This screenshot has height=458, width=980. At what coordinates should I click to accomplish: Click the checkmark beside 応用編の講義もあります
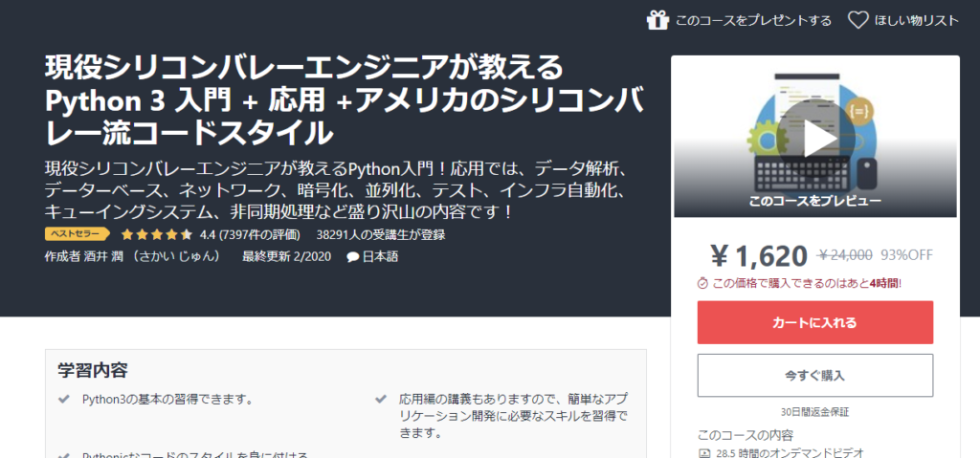point(380,399)
